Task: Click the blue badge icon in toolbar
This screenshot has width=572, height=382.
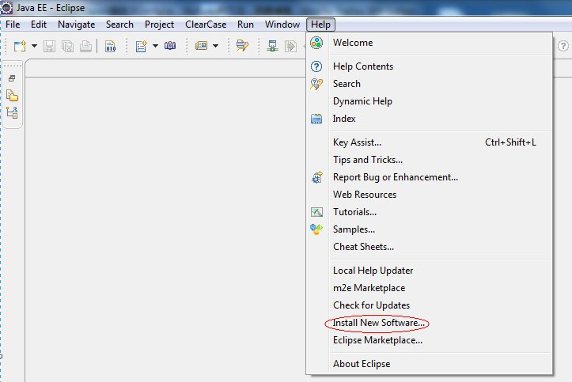Action: tap(170, 46)
